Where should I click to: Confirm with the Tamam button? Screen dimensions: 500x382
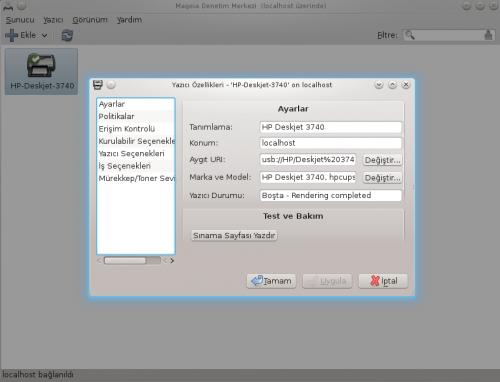click(x=271, y=281)
